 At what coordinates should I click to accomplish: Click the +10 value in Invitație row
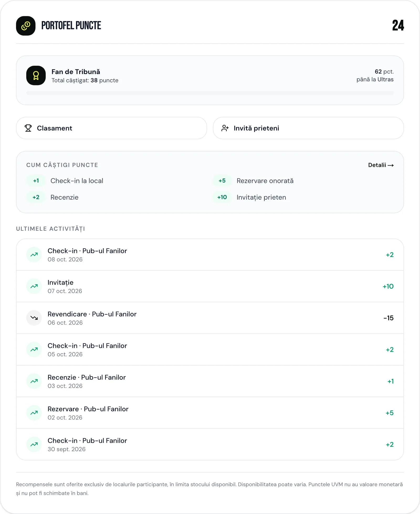tap(388, 286)
